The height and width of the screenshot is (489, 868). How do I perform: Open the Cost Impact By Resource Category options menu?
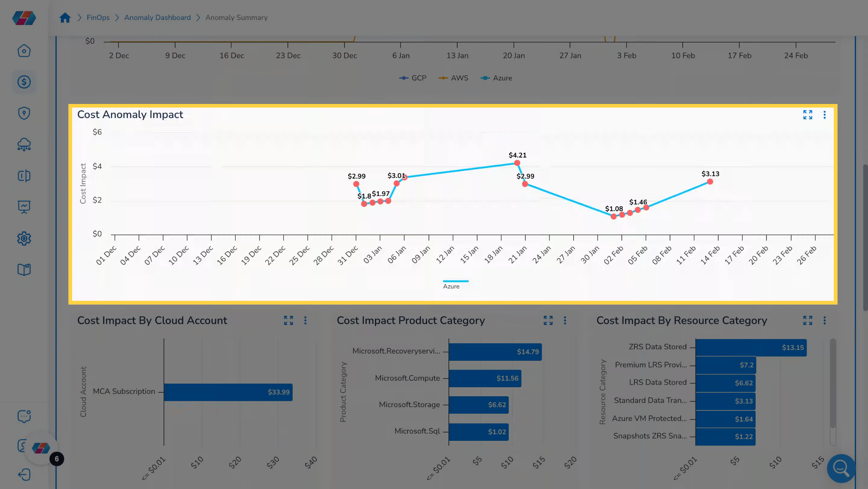pos(824,321)
